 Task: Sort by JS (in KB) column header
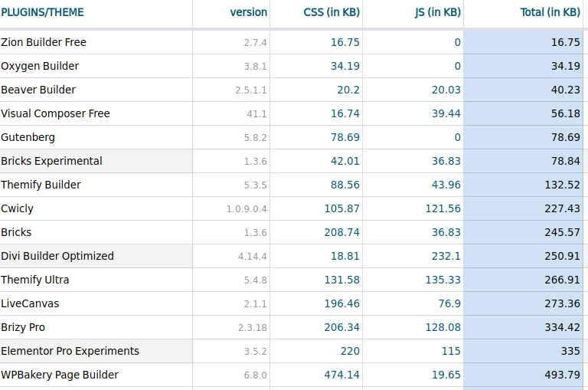438,12
